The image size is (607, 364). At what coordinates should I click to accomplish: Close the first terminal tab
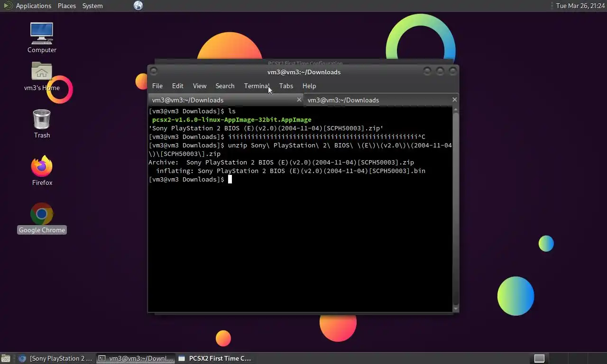[299, 100]
